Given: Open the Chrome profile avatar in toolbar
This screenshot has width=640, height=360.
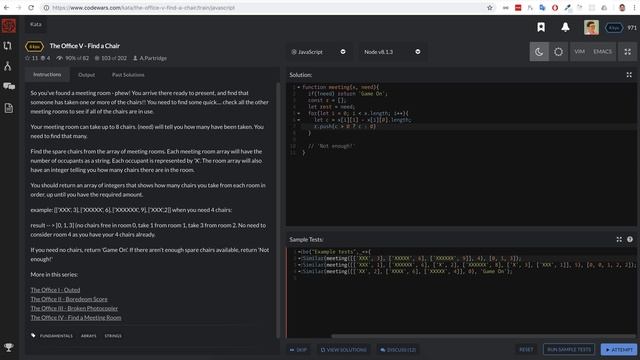Looking at the screenshot, I should click(x=622, y=7).
